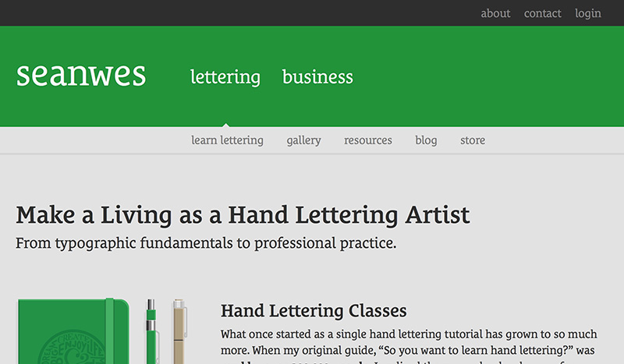Image resolution: width=624 pixels, height=364 pixels.
Task: Visit the blog subnav link
Action: click(426, 140)
